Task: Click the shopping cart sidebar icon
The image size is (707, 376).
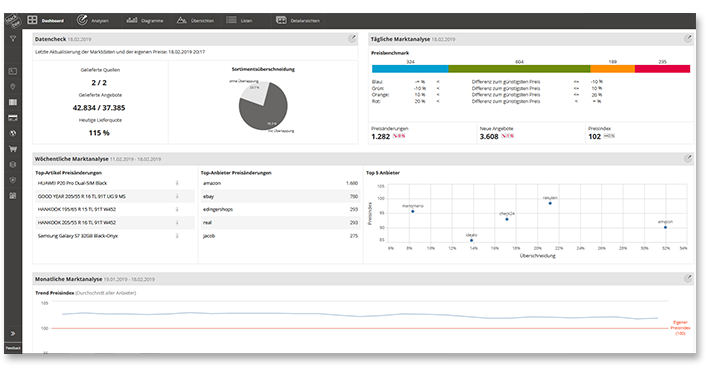Action: (13, 149)
